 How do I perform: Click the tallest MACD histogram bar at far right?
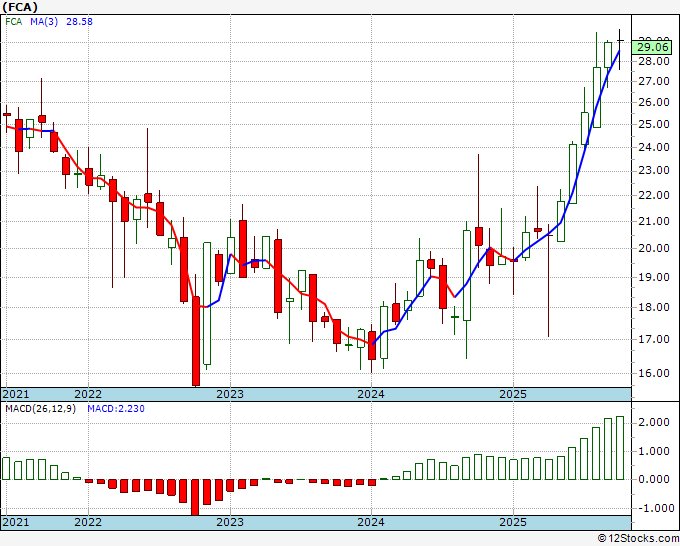(x=620, y=448)
